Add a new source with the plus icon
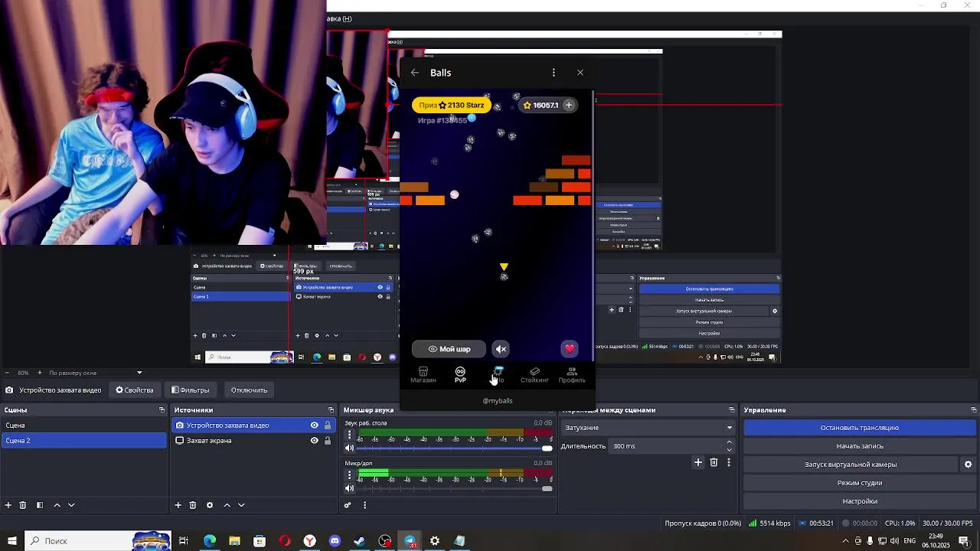Image resolution: width=980 pixels, height=551 pixels. (178, 505)
